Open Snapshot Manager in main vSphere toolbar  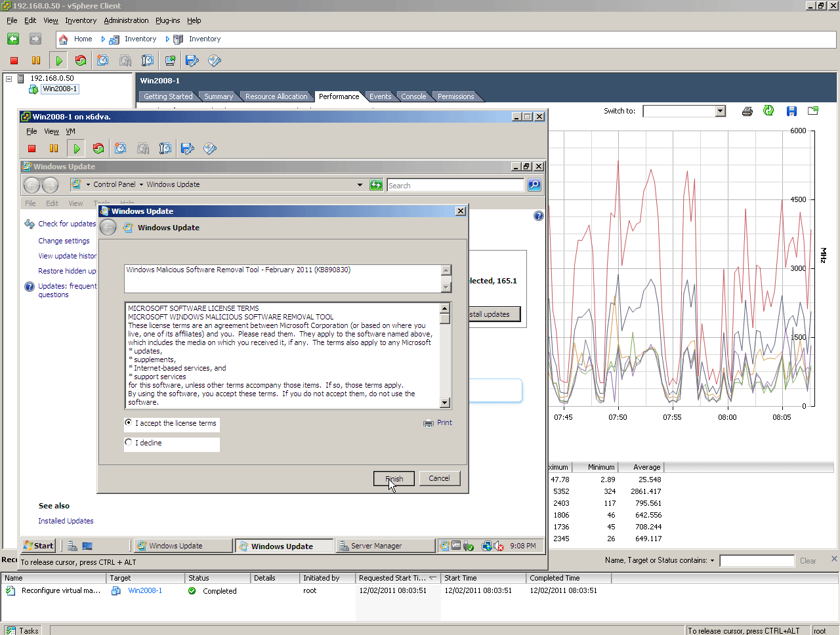point(148,60)
